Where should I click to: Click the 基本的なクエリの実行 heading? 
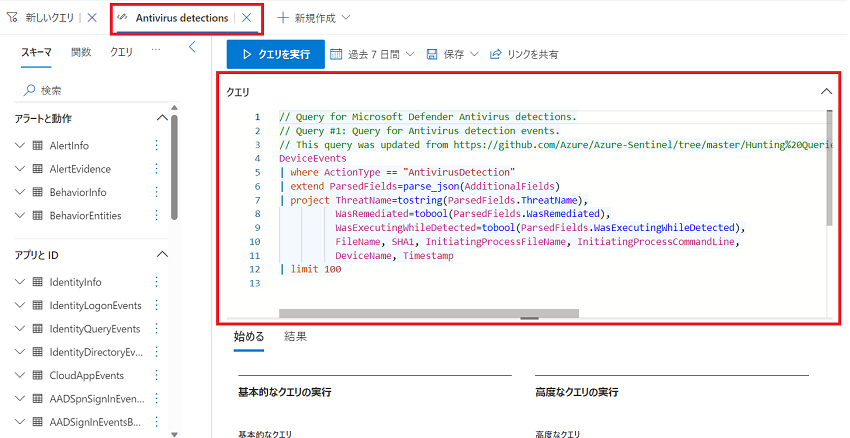(285, 392)
